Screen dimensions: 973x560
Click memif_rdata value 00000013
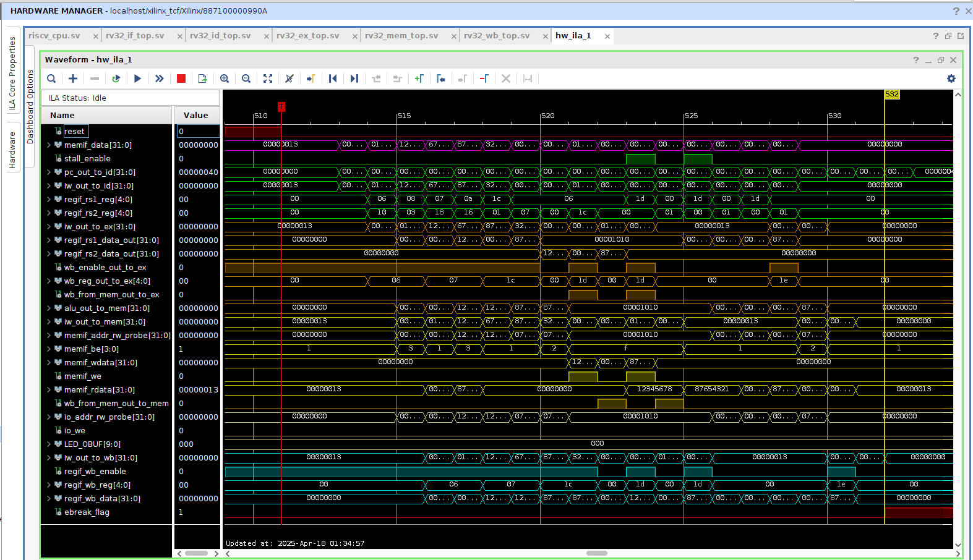199,390
